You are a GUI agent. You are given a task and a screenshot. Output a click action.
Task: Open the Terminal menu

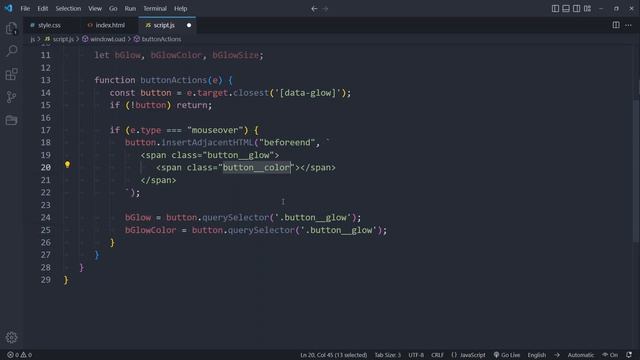(x=155, y=9)
